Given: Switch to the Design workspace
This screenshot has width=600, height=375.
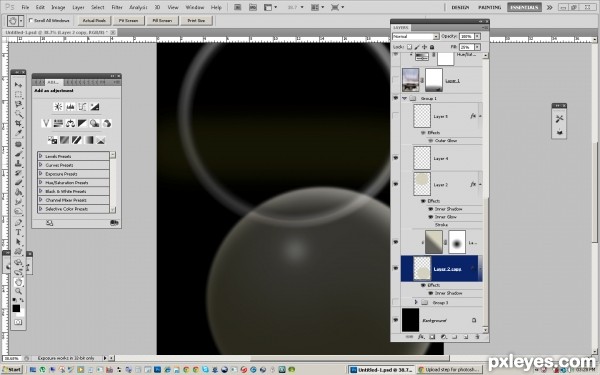Looking at the screenshot, I should [460, 7].
